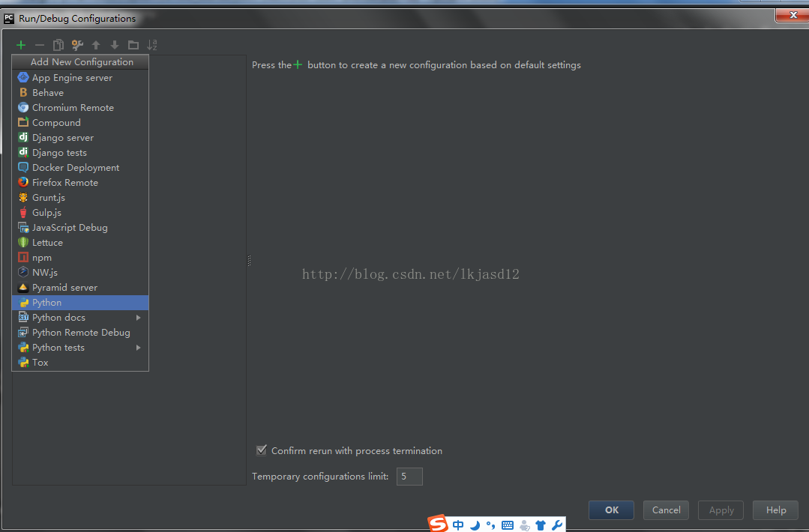Click the Create New Folder icon

[133, 46]
